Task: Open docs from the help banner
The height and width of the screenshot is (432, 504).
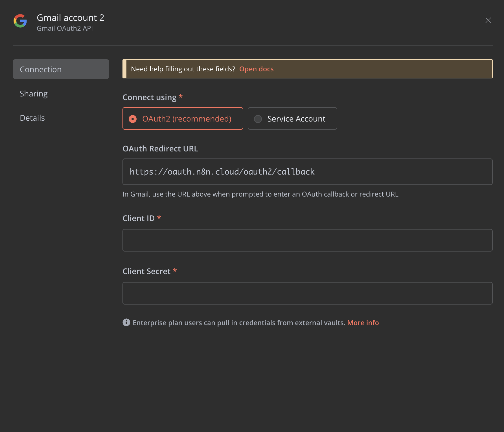Action: [x=256, y=69]
